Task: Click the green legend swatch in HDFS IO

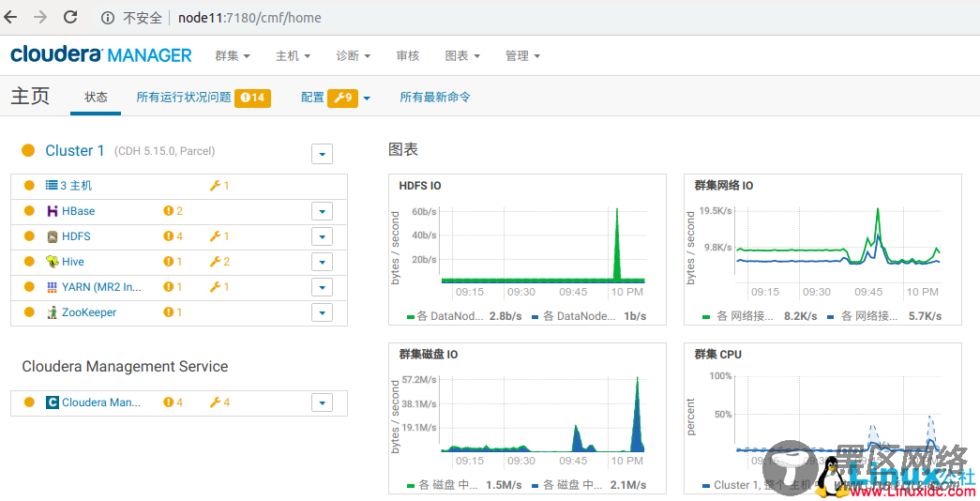Action: coord(411,317)
